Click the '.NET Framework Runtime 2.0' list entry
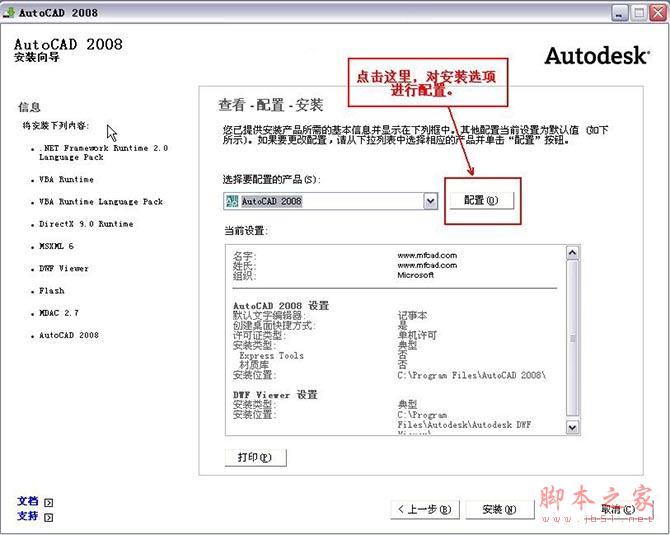This screenshot has height=535, width=670. click(x=103, y=153)
